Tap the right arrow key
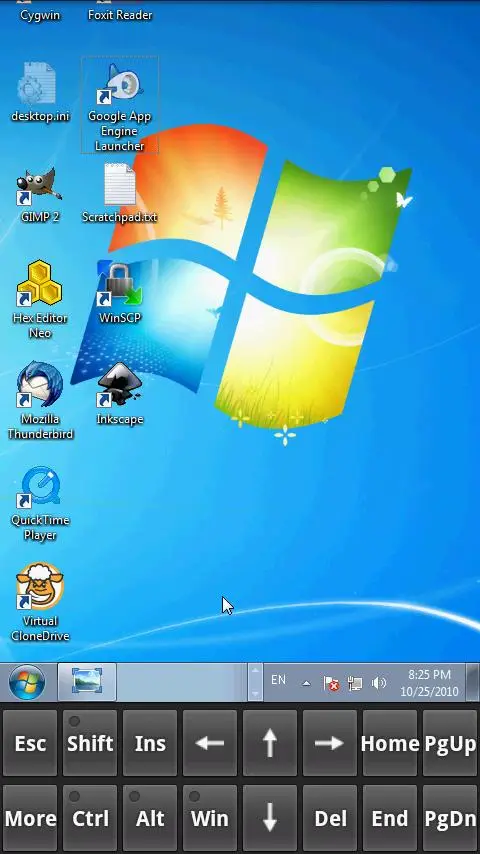 [x=330, y=743]
